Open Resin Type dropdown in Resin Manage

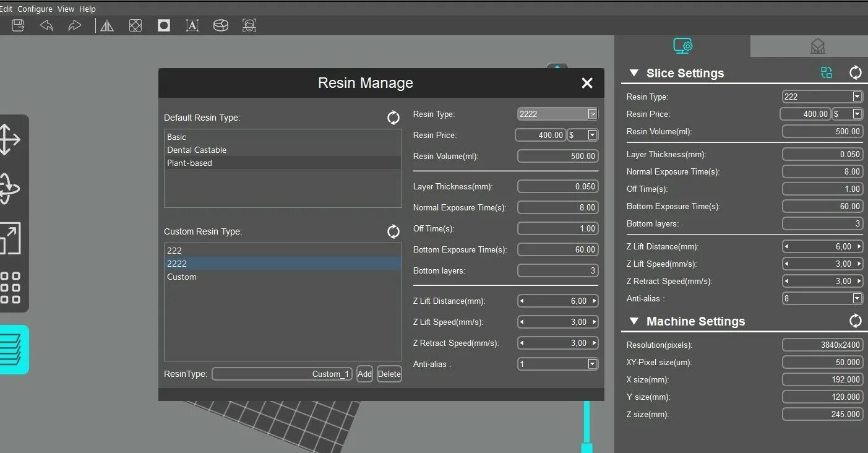[x=593, y=114]
